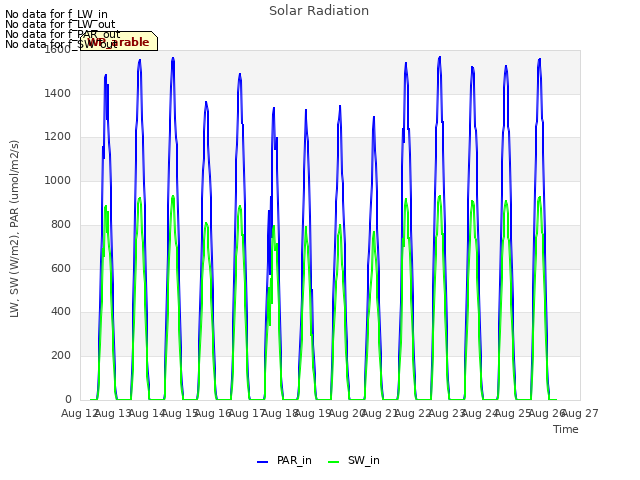The height and width of the screenshot is (480, 640).
Task: Click the 1400 y-axis tick label
Action: click(58, 93)
